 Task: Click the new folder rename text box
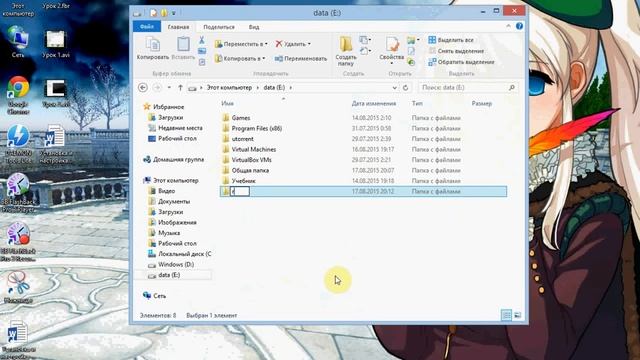pyautogui.click(x=240, y=191)
